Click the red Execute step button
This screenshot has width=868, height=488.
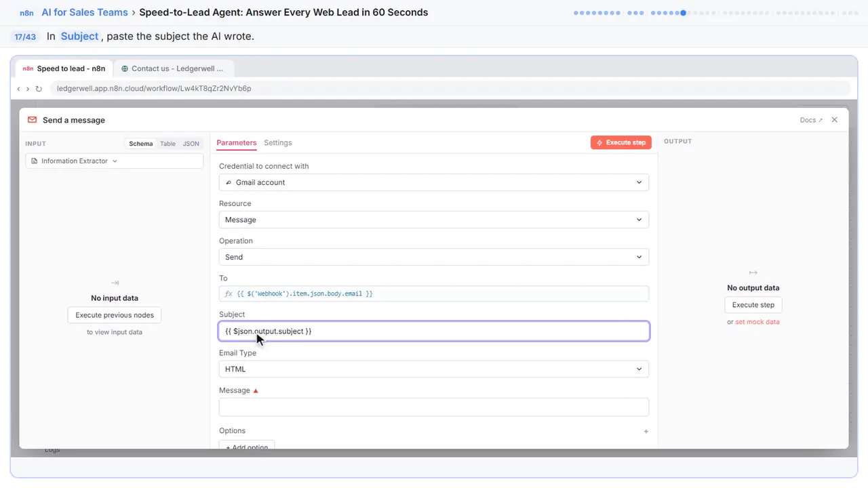(621, 142)
